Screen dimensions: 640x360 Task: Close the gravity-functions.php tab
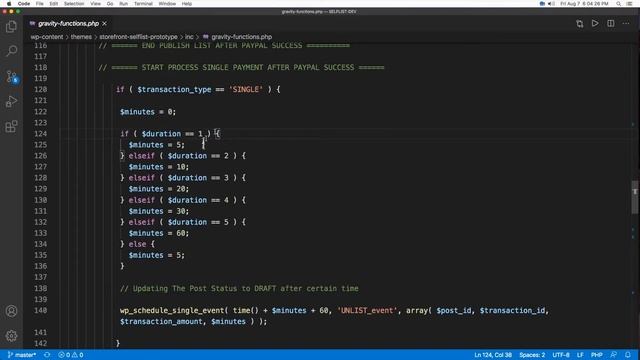pos(104,24)
